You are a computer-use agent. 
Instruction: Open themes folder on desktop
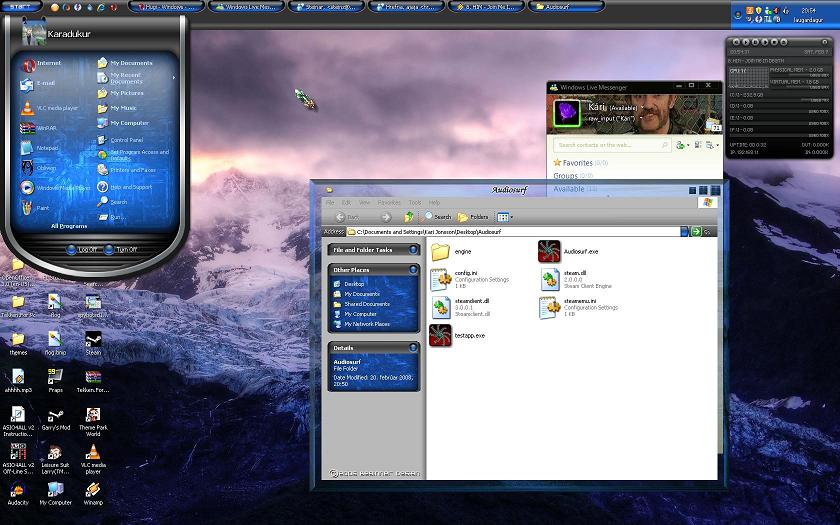click(x=18, y=343)
